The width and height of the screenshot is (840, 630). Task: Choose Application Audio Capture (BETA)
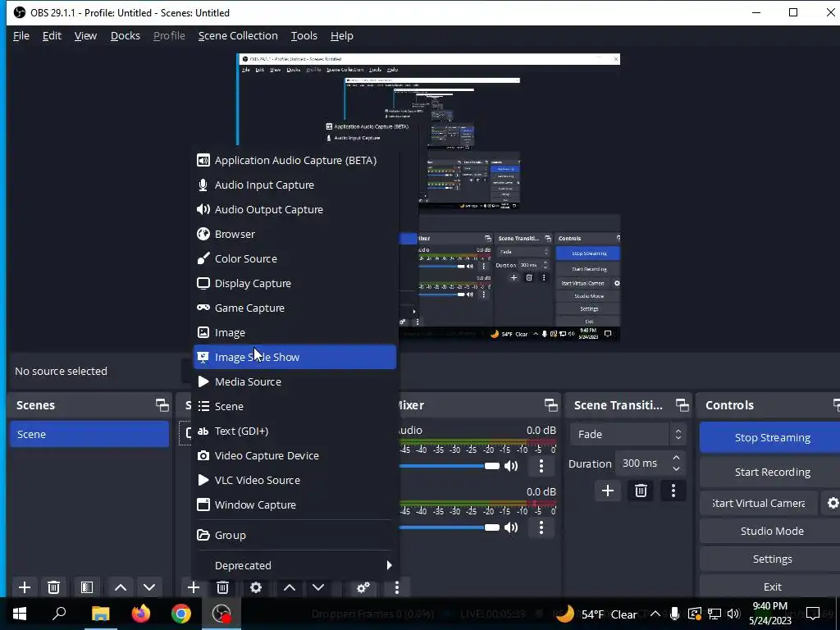click(294, 160)
